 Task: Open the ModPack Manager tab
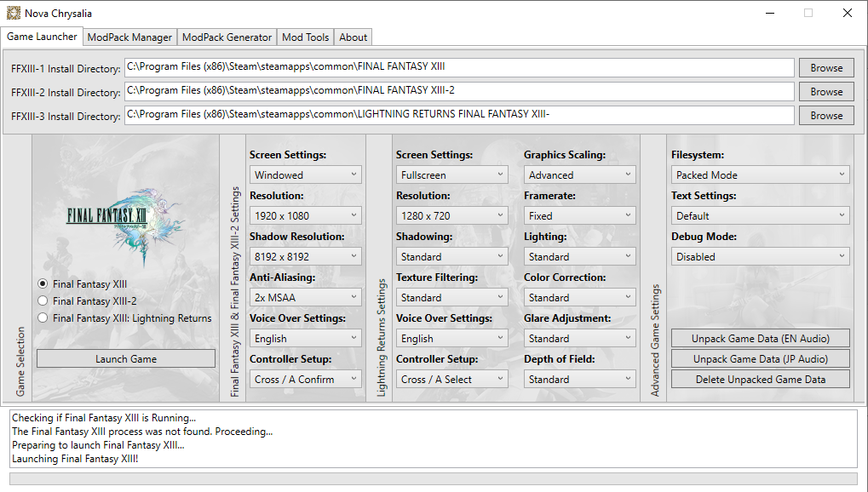pyautogui.click(x=129, y=37)
